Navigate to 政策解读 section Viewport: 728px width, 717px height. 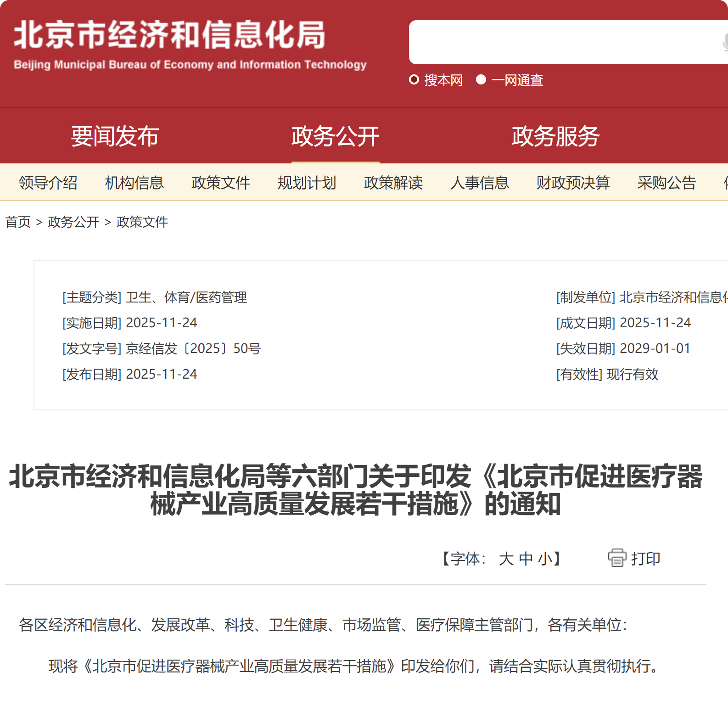click(x=393, y=183)
